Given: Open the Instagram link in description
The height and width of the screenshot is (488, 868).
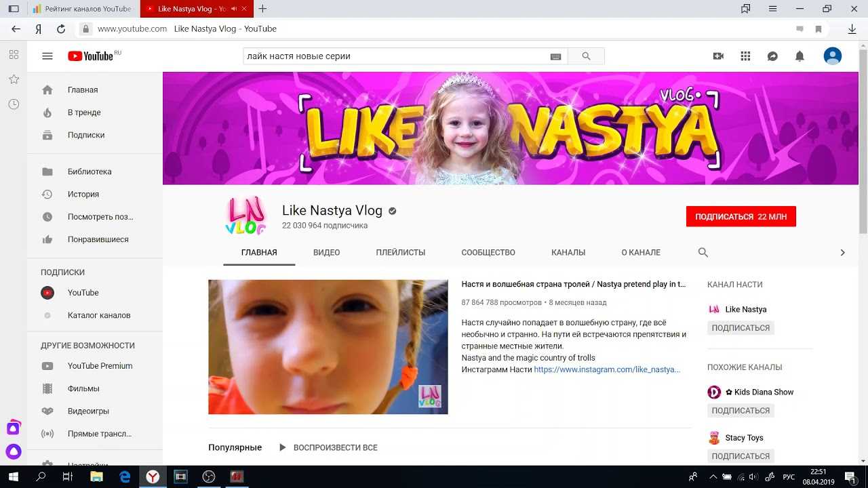Looking at the screenshot, I should 606,369.
